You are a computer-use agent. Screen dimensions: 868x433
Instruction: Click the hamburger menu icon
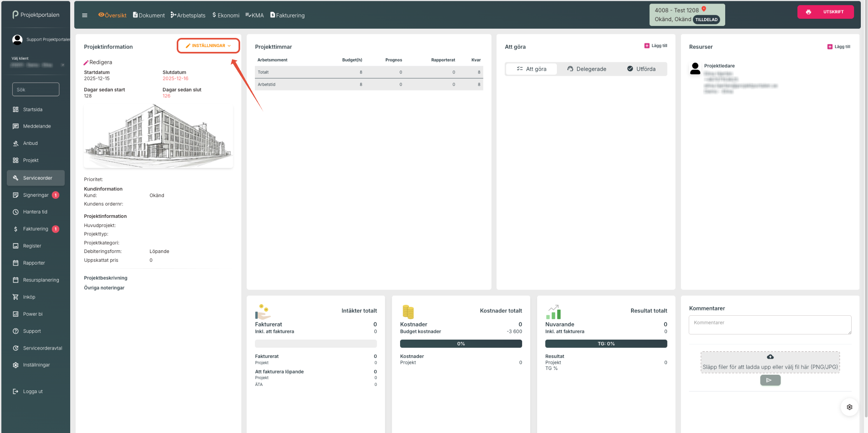point(85,15)
